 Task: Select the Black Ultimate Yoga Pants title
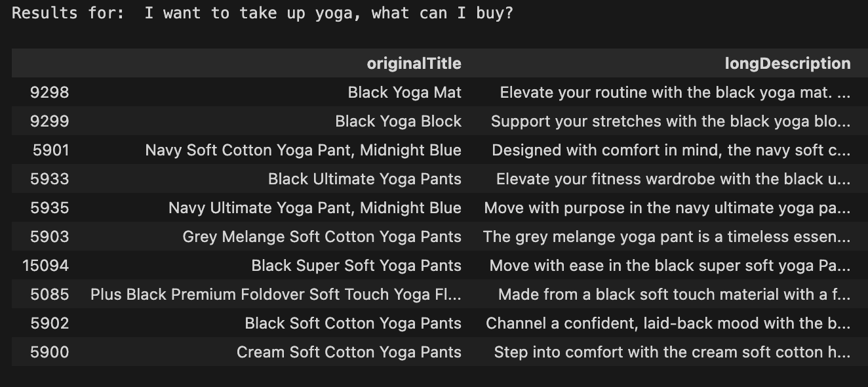365,179
